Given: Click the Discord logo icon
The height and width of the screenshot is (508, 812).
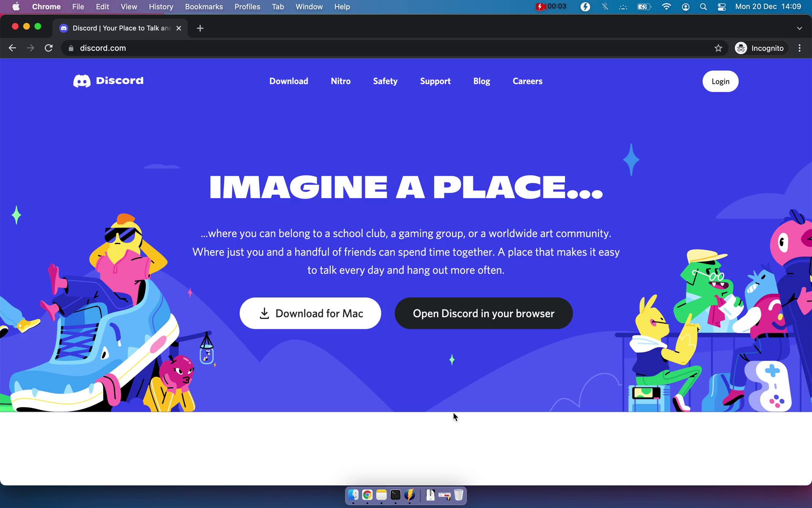Looking at the screenshot, I should click(x=81, y=81).
